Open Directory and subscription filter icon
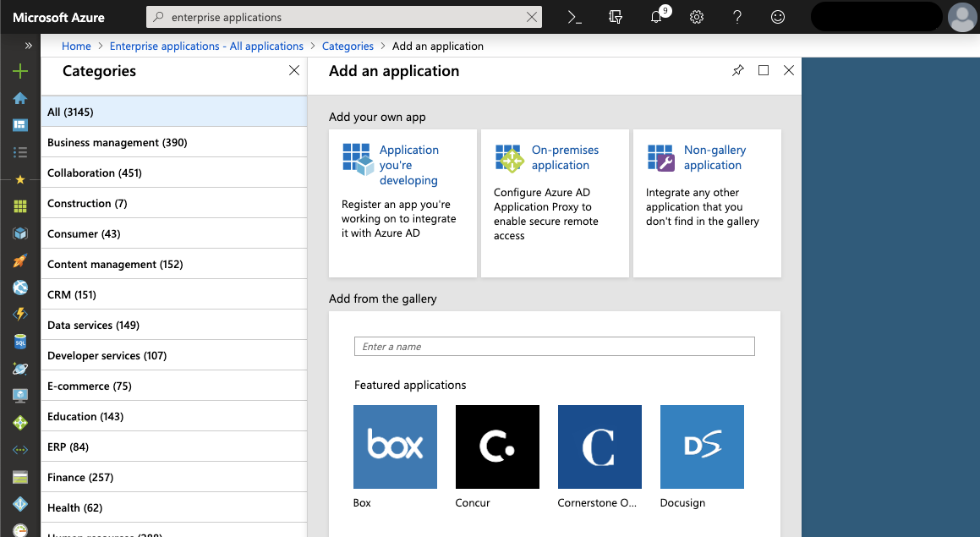Viewport: 980px width, 537px height. point(616,17)
